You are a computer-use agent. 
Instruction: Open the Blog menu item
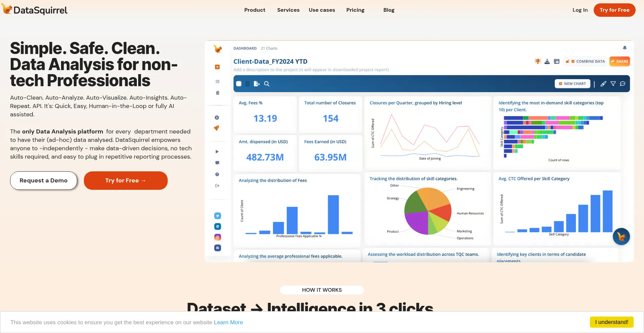pyautogui.click(x=389, y=10)
